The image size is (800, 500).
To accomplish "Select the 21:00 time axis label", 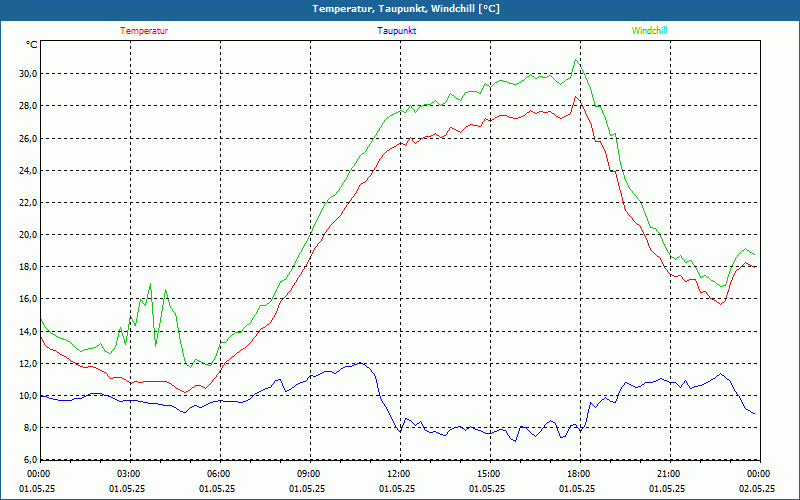I will pyautogui.click(x=668, y=474).
